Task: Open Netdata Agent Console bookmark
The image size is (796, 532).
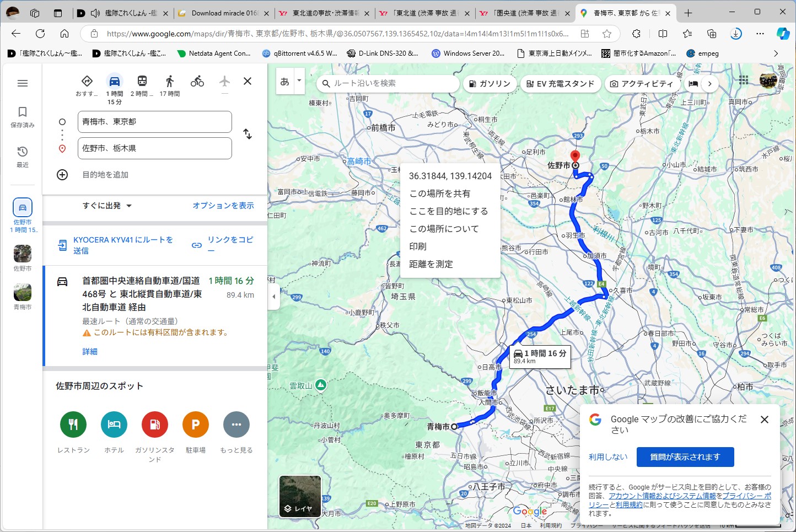Action: pyautogui.click(x=214, y=53)
